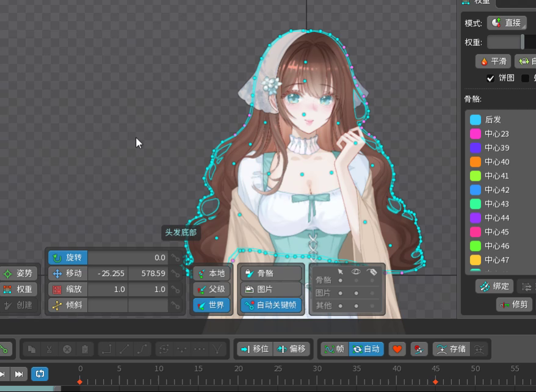
Task: Switch to Pose (姿势) mode
Action: pyautogui.click(x=18, y=274)
